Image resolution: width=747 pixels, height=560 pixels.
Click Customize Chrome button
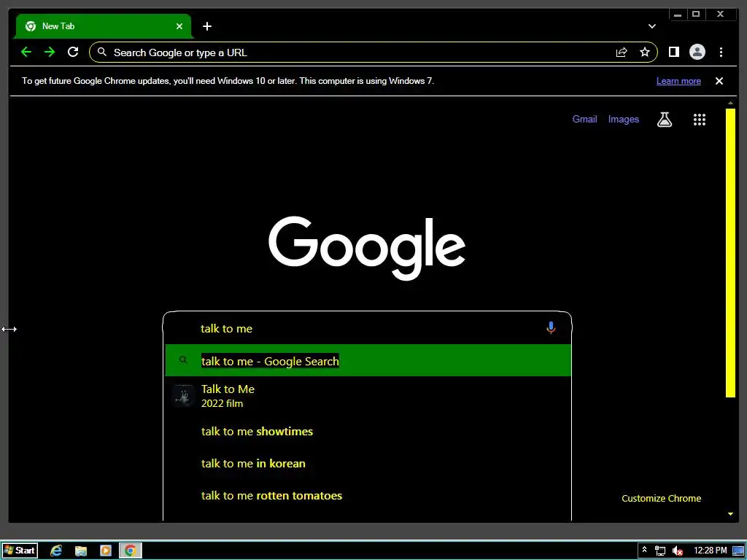pyautogui.click(x=661, y=498)
